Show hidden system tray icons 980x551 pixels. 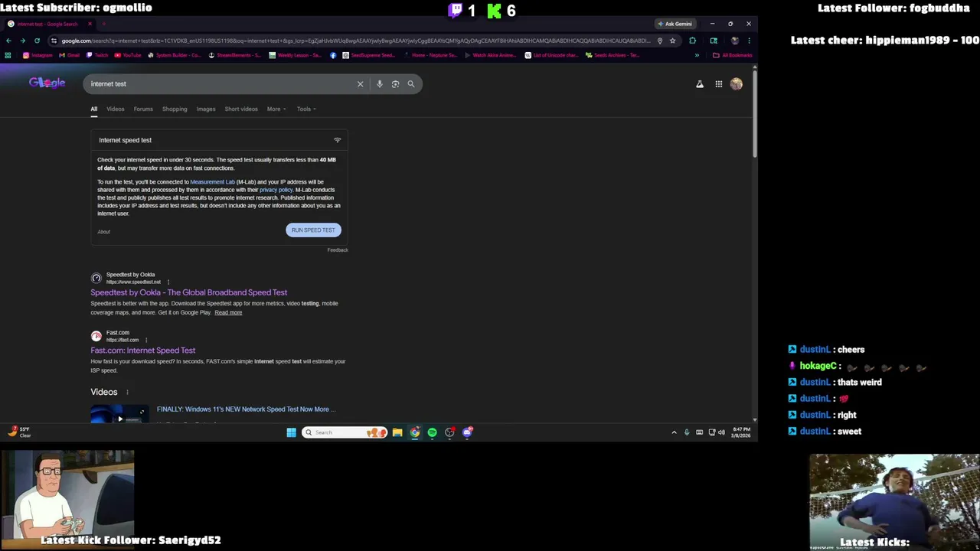(x=674, y=432)
